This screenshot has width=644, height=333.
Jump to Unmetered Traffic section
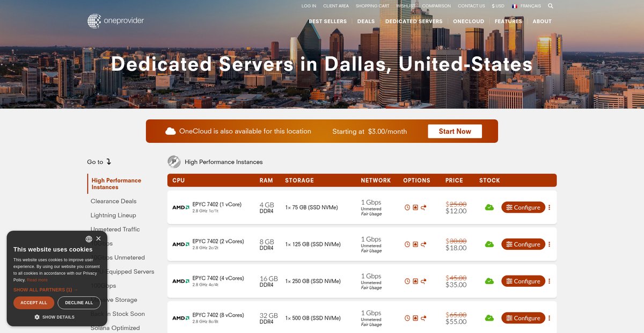click(115, 229)
